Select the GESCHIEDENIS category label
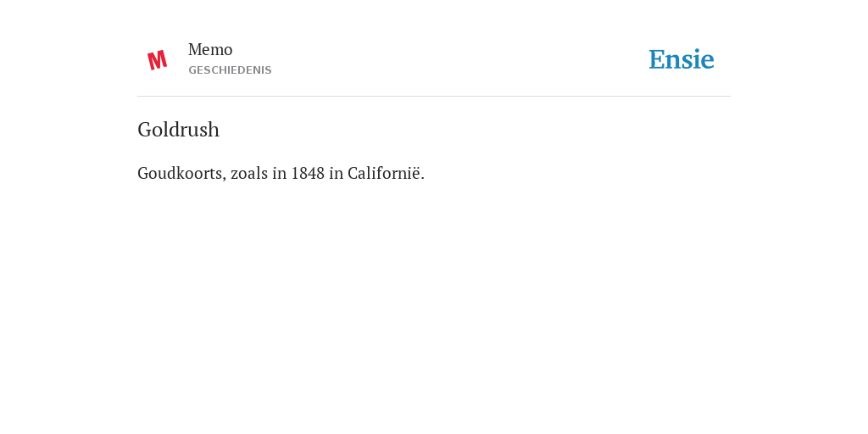 coord(230,70)
